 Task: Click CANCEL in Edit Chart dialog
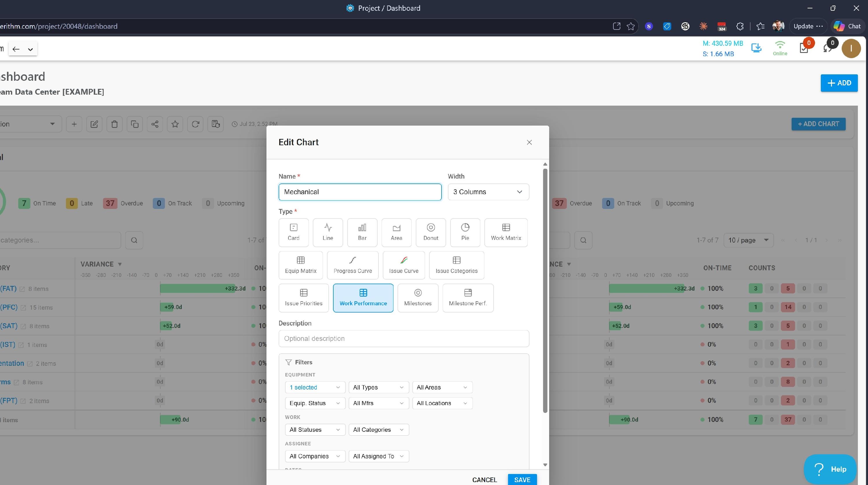pos(485,480)
